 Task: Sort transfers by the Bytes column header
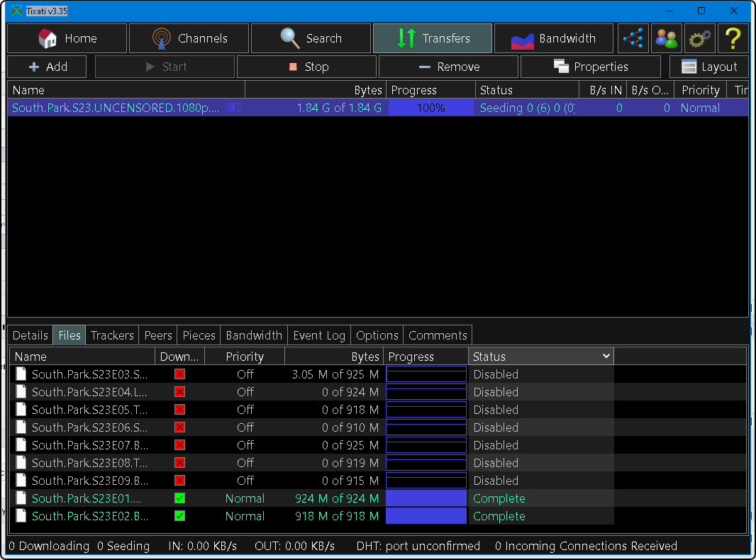[x=316, y=90]
